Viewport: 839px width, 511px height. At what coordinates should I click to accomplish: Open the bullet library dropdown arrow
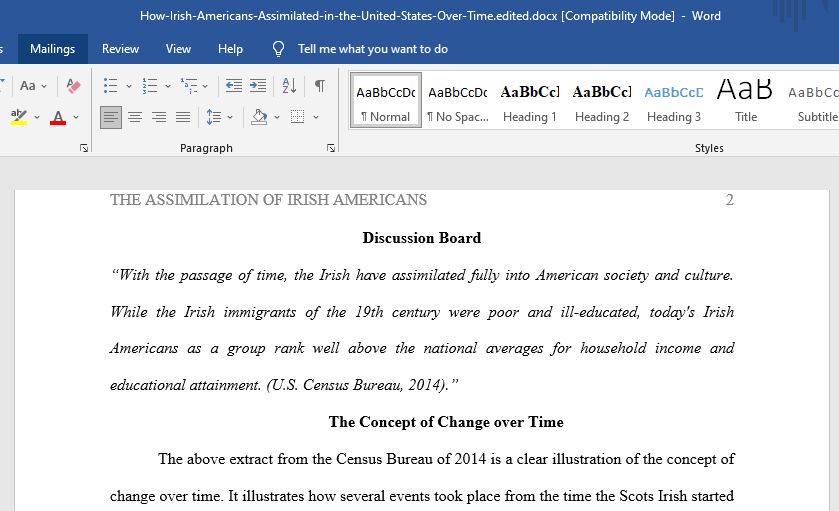pyautogui.click(x=129, y=86)
